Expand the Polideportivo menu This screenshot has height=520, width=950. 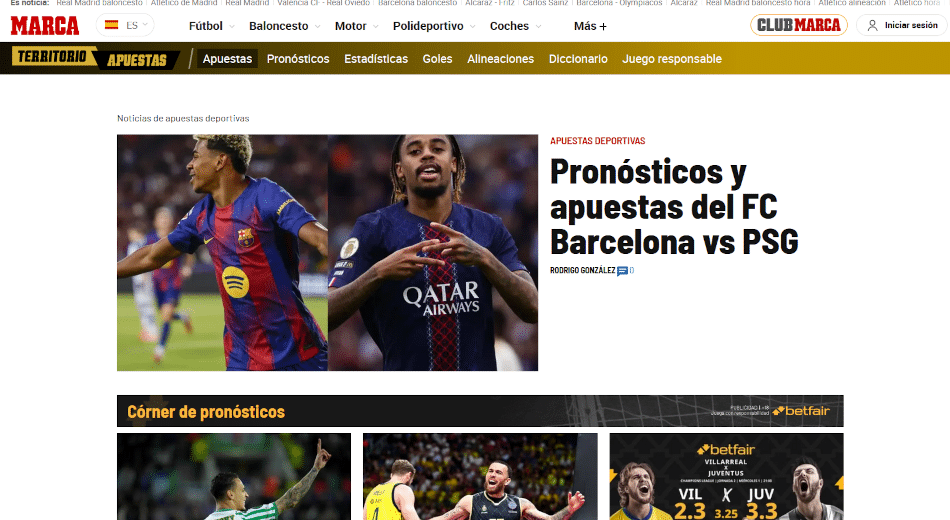tap(434, 26)
